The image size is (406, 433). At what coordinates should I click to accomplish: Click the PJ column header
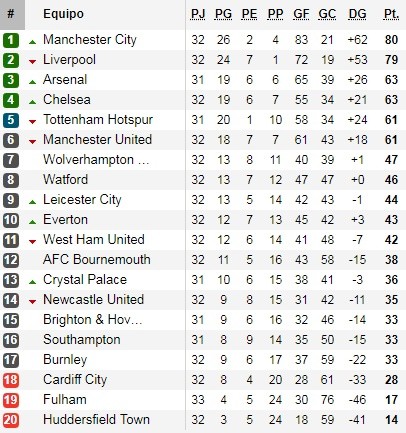point(198,14)
